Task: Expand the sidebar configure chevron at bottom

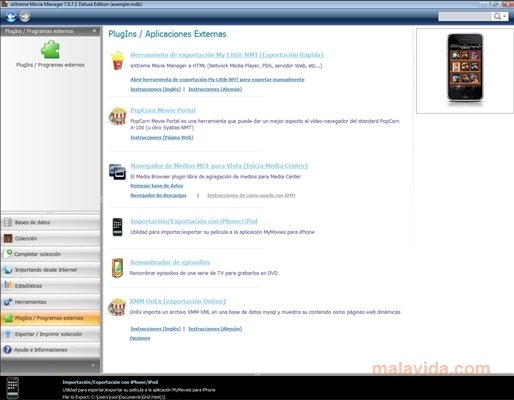Action: click(x=93, y=365)
